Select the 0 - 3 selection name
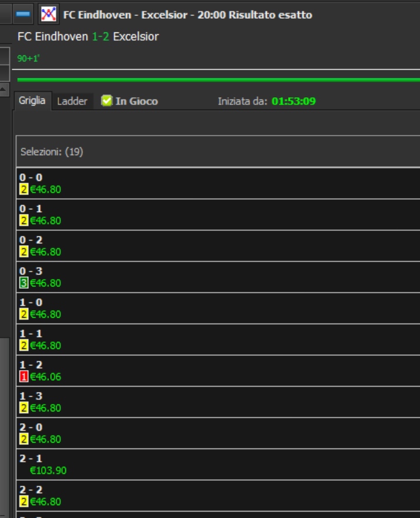 31,271
